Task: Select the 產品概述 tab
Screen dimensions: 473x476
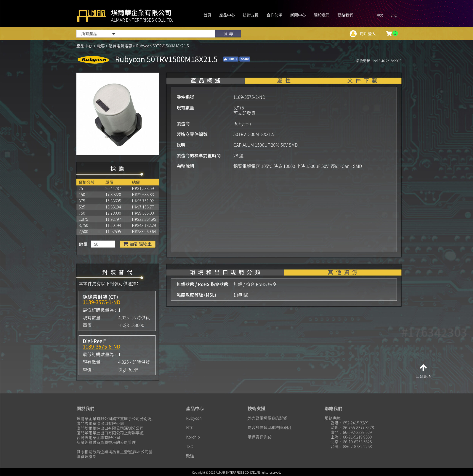Action: (x=206, y=81)
